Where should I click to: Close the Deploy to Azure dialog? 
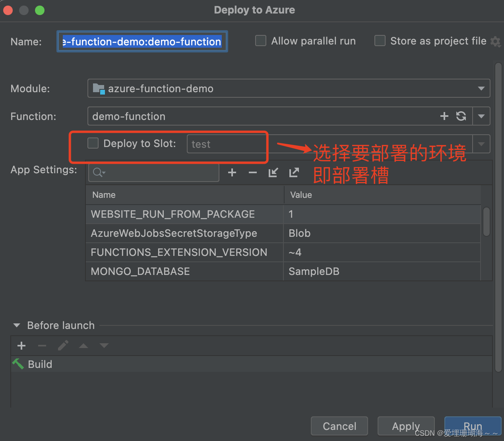8,10
